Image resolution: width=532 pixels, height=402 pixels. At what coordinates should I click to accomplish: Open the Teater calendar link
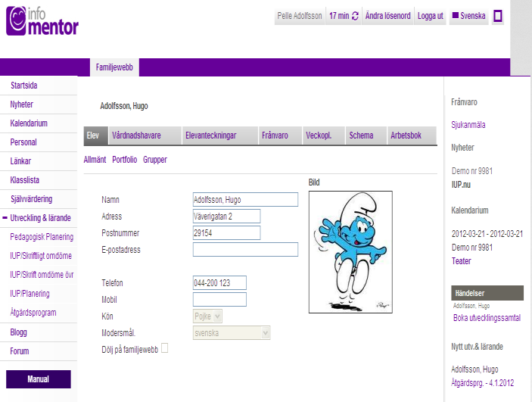point(461,261)
